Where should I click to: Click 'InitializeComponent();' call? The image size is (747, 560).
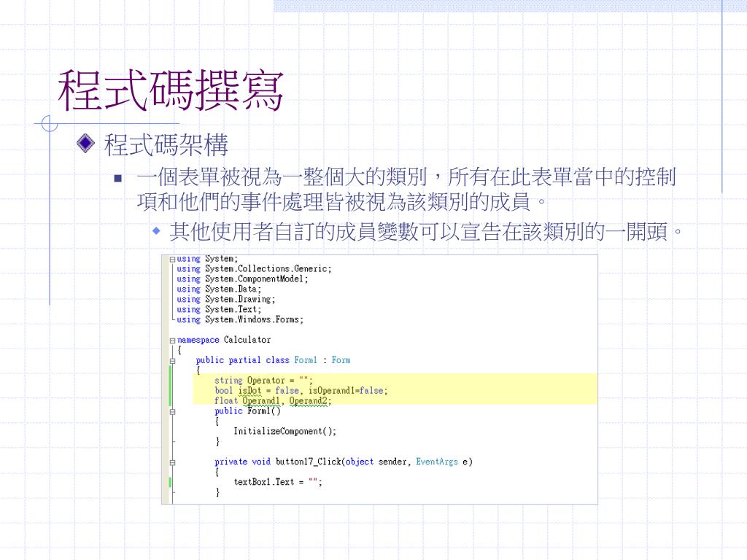pos(285,432)
